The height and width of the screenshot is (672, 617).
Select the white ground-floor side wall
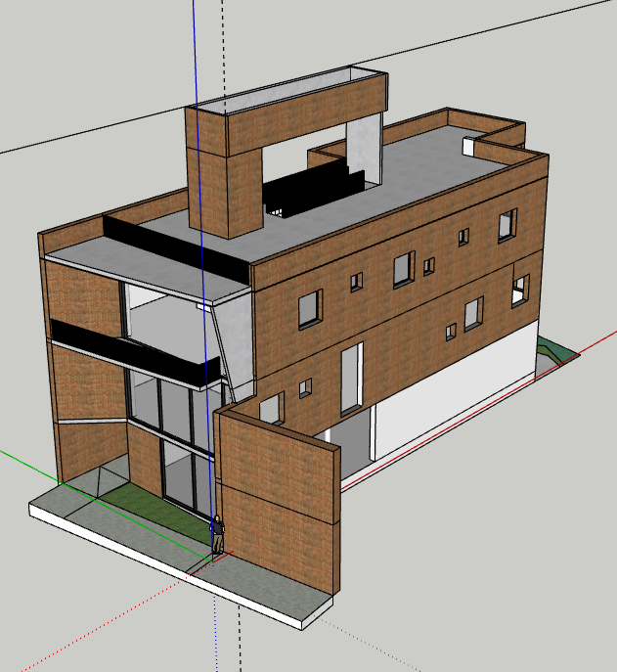tap(454, 390)
